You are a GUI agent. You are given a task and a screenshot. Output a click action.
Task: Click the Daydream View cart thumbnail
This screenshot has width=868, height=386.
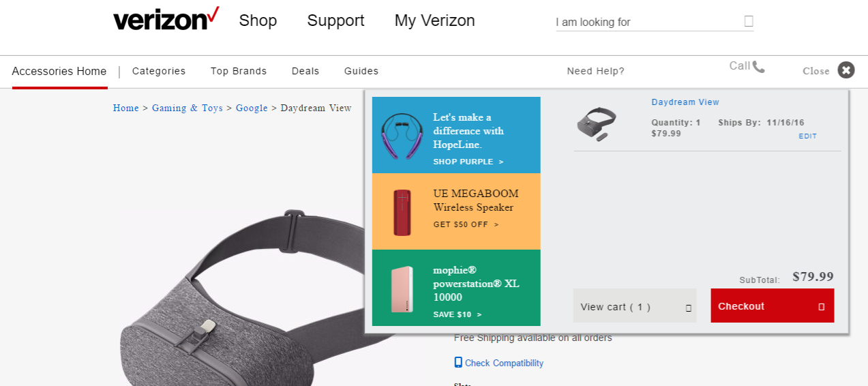(597, 124)
